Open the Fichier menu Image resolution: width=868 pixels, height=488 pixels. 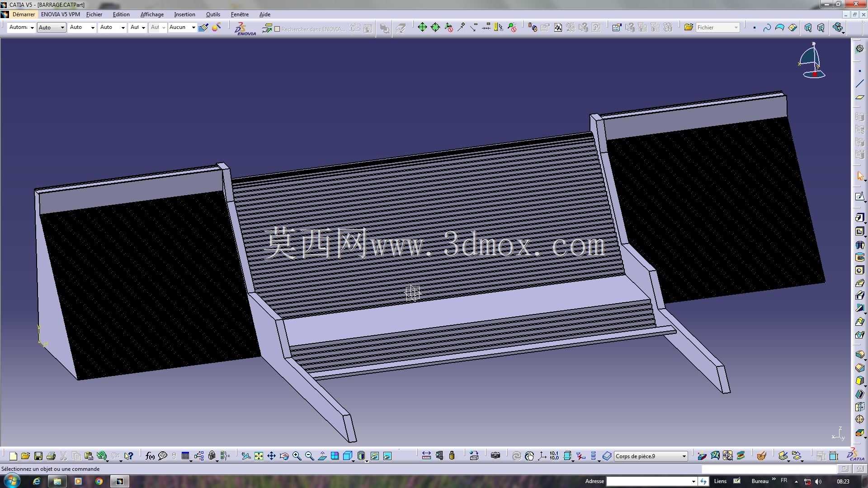(x=94, y=14)
